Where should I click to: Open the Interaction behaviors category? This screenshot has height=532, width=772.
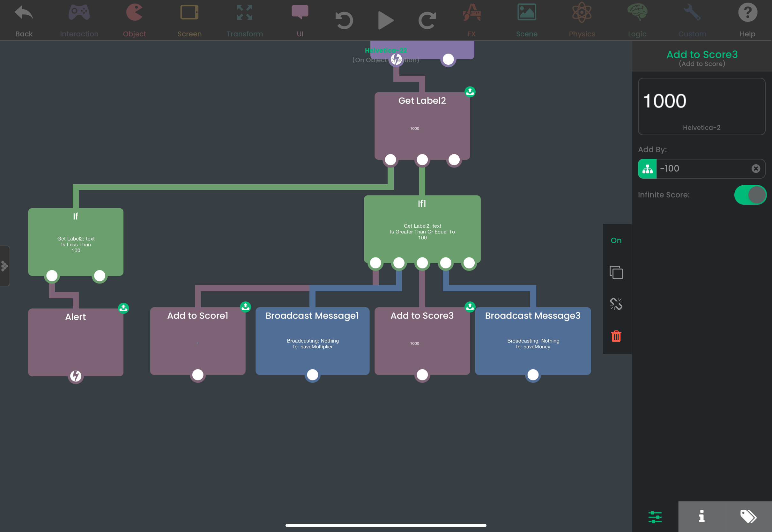click(79, 20)
